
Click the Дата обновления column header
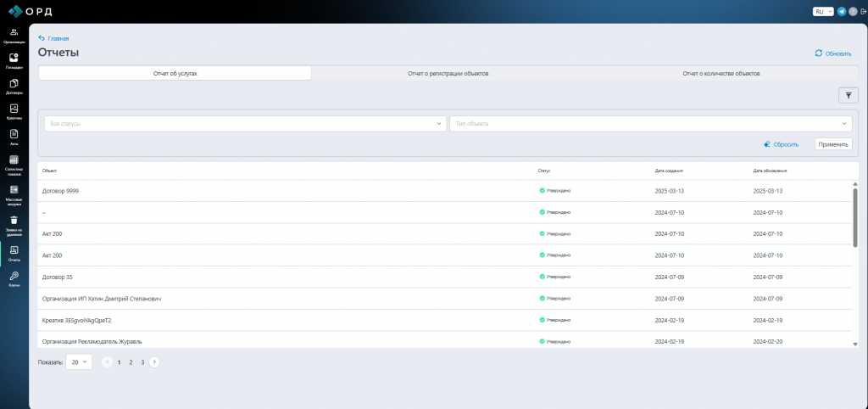[x=770, y=171]
